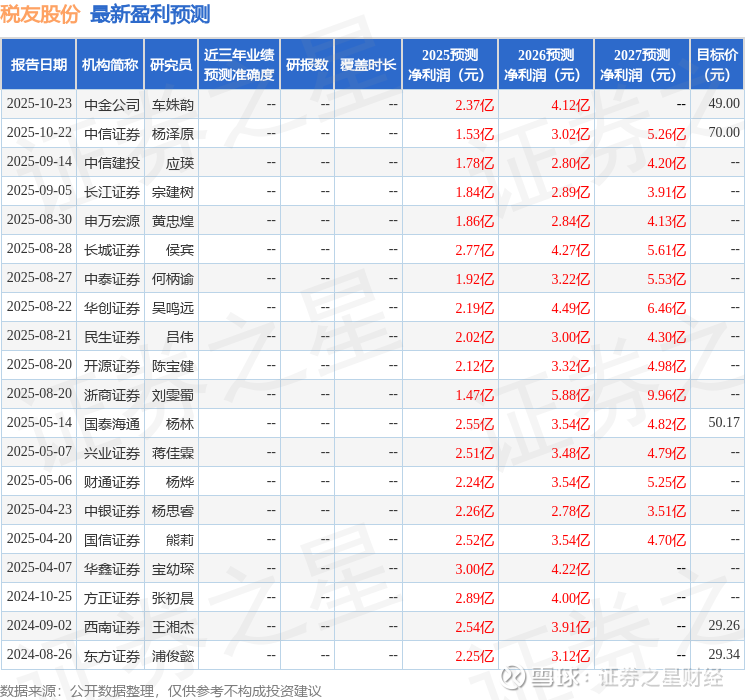The height and width of the screenshot is (700, 745).
Task: Click the 开源证券 institution cell
Action: (112, 366)
